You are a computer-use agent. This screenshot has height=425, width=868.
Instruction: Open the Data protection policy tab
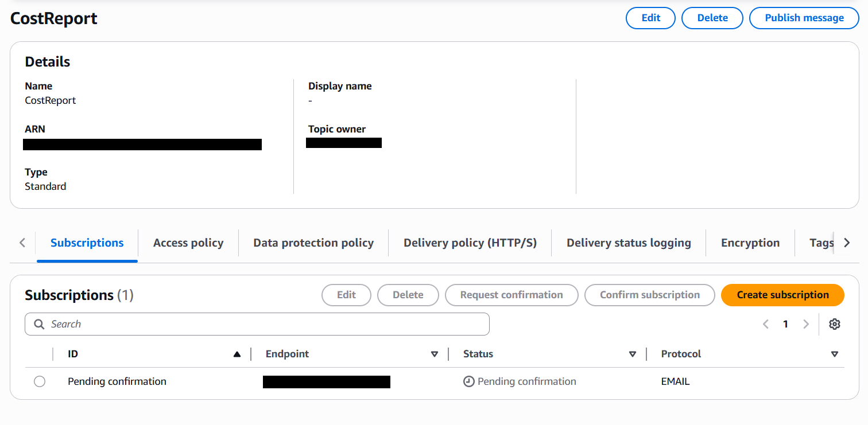coord(313,243)
